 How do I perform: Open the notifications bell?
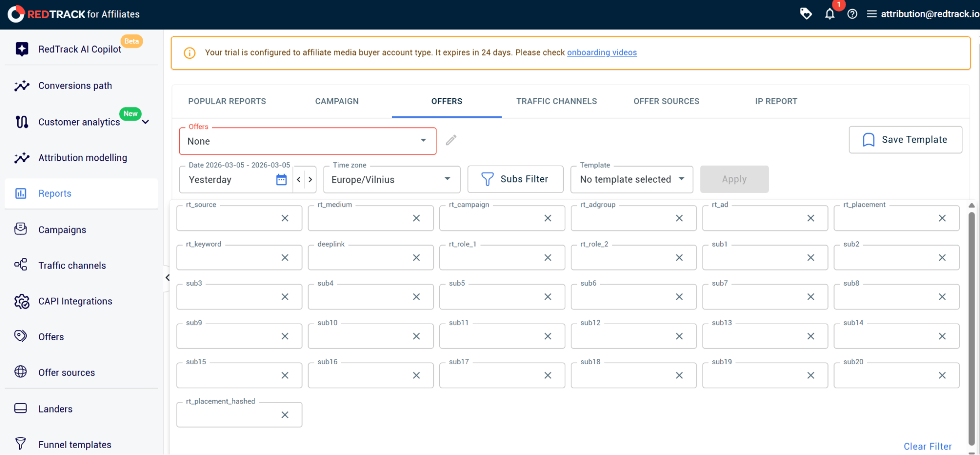point(829,14)
